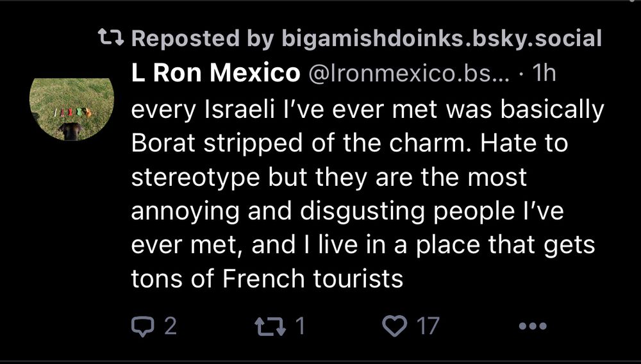Click the last line 'tons of French tourists'

click(x=267, y=279)
